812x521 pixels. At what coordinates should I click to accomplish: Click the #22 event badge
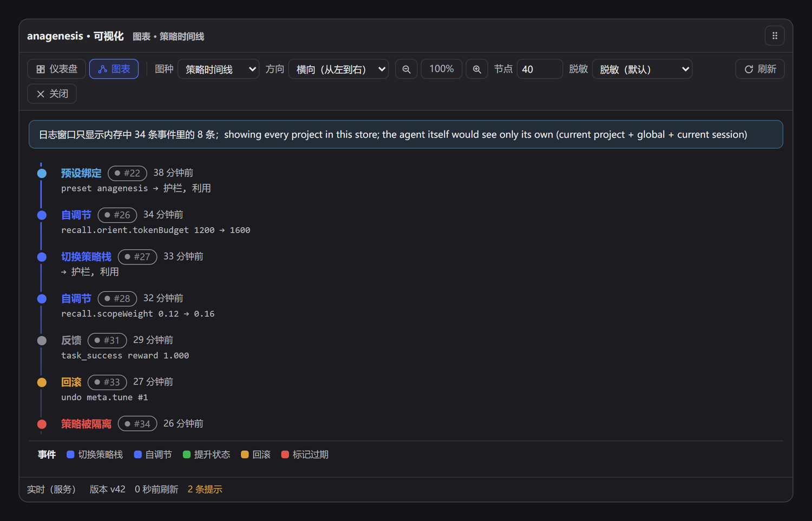127,173
